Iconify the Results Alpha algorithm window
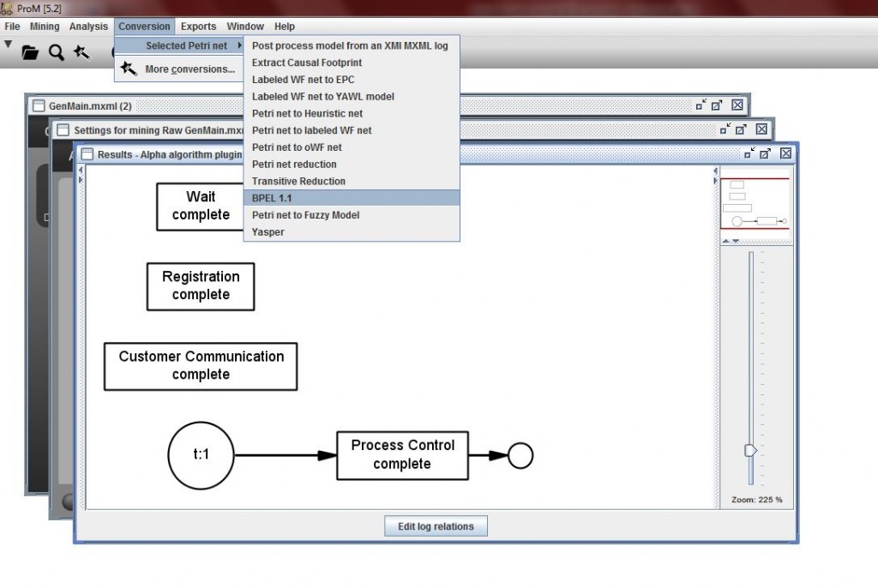The width and height of the screenshot is (878, 588). (x=749, y=153)
